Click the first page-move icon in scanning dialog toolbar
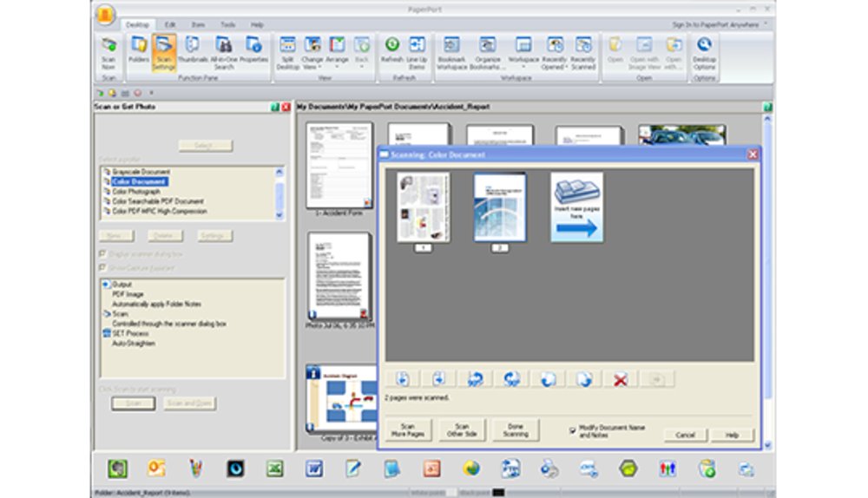The height and width of the screenshot is (498, 868). pyautogui.click(x=403, y=380)
